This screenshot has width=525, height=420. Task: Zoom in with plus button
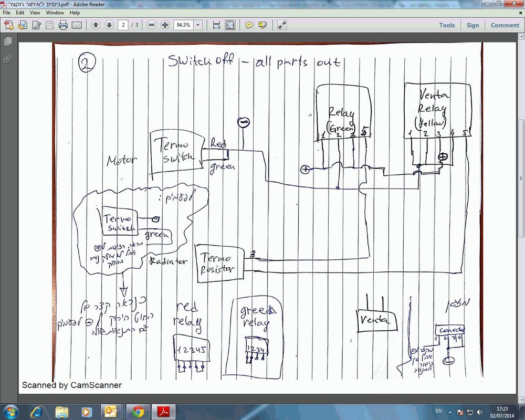[x=165, y=25]
